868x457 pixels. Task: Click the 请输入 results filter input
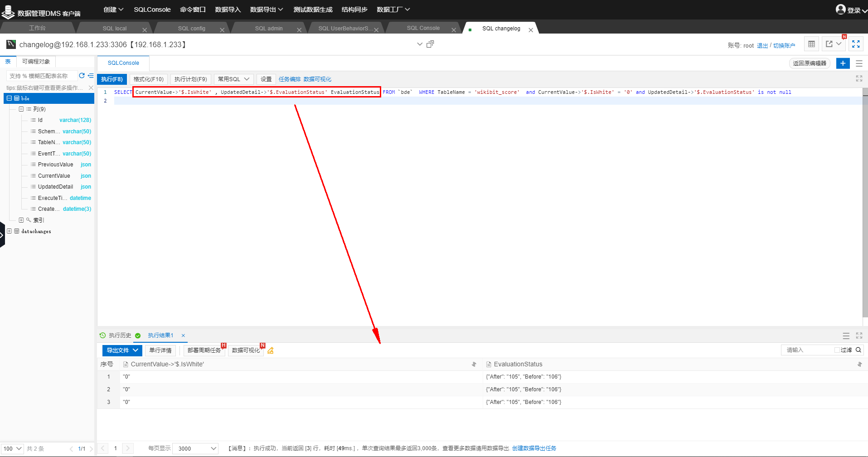click(807, 350)
